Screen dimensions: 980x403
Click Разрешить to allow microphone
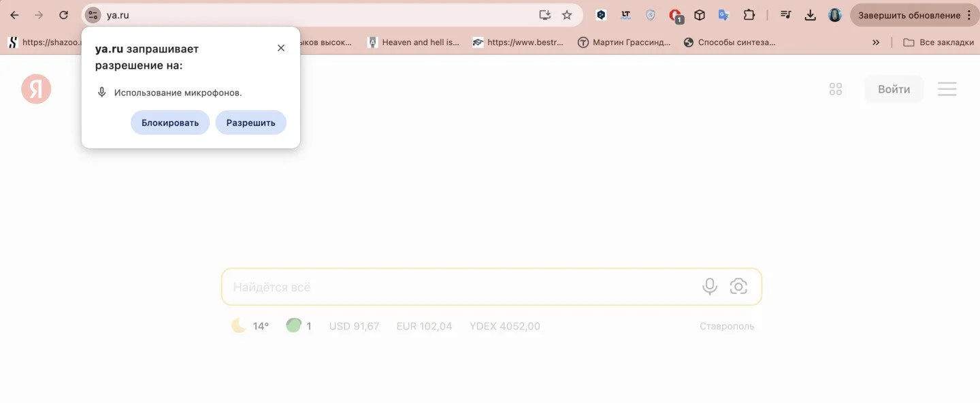click(x=251, y=123)
